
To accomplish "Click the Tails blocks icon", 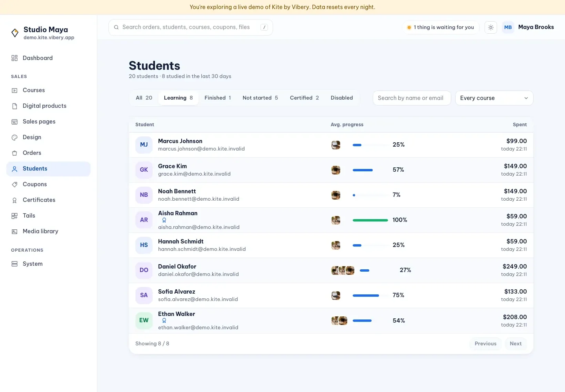I will (15, 216).
